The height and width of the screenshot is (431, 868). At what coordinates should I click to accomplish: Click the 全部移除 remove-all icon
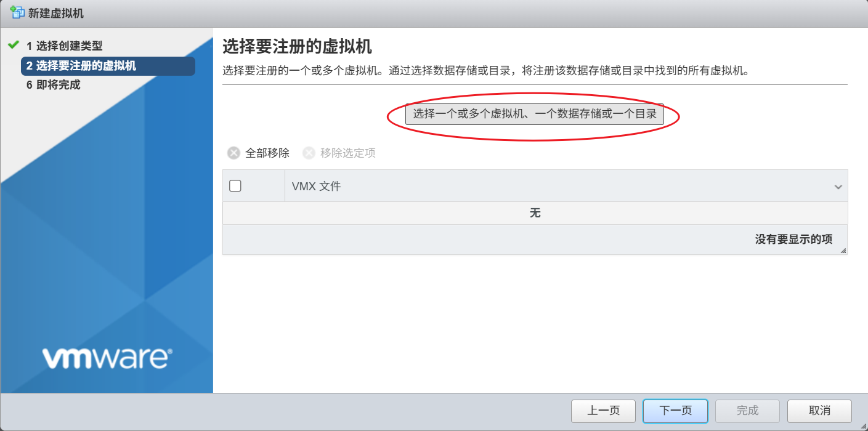point(233,153)
